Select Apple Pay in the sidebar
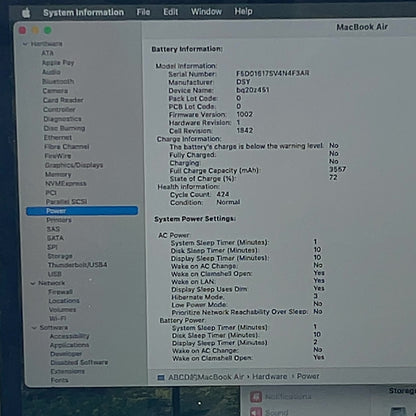 pos(58,63)
